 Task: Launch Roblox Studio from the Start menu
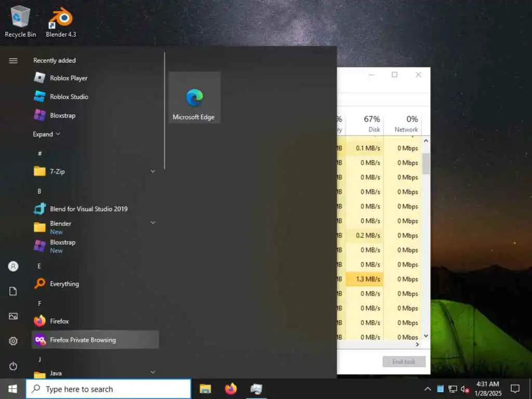95,97
